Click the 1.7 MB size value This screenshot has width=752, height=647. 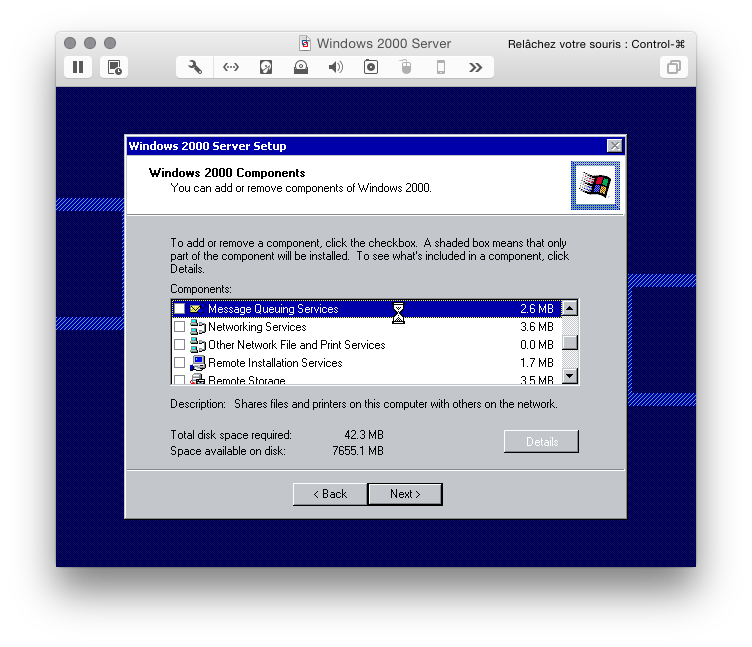point(537,363)
